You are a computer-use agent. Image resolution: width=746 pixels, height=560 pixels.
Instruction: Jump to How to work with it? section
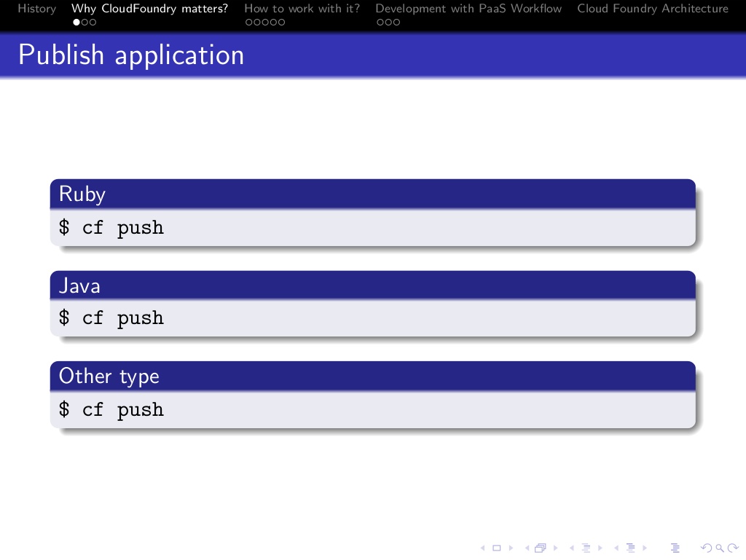[x=302, y=9]
